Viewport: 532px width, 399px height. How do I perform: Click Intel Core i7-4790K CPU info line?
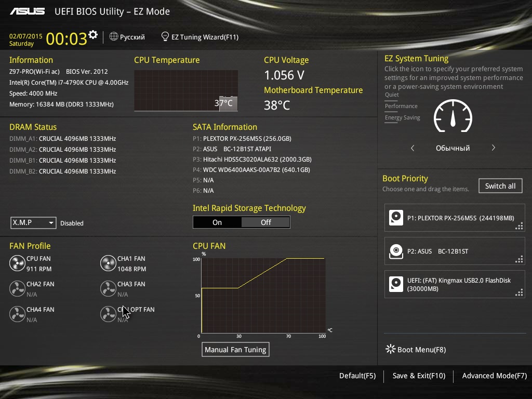click(69, 83)
